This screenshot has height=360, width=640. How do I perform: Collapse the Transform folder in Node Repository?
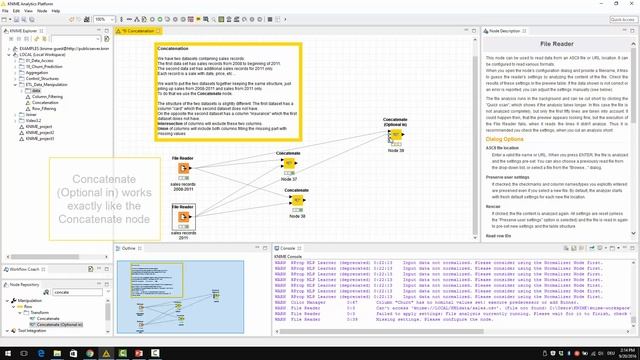[x=20, y=312]
